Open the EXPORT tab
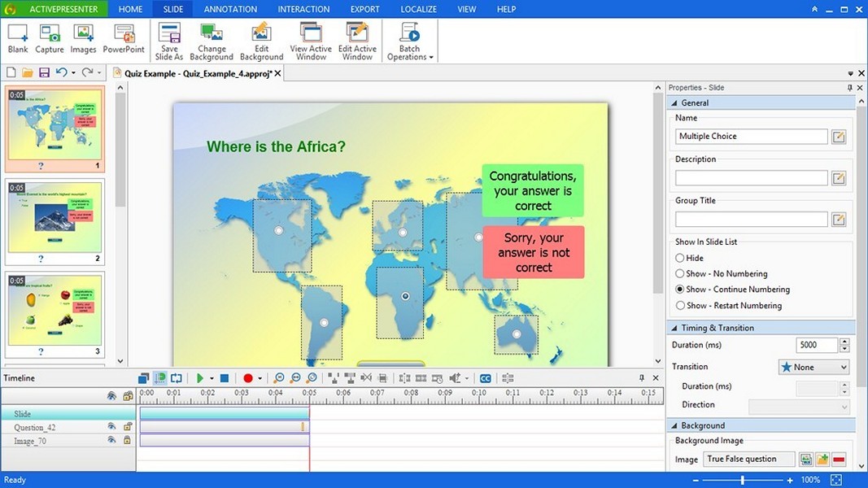Viewport: 868px width, 488px height. point(364,9)
